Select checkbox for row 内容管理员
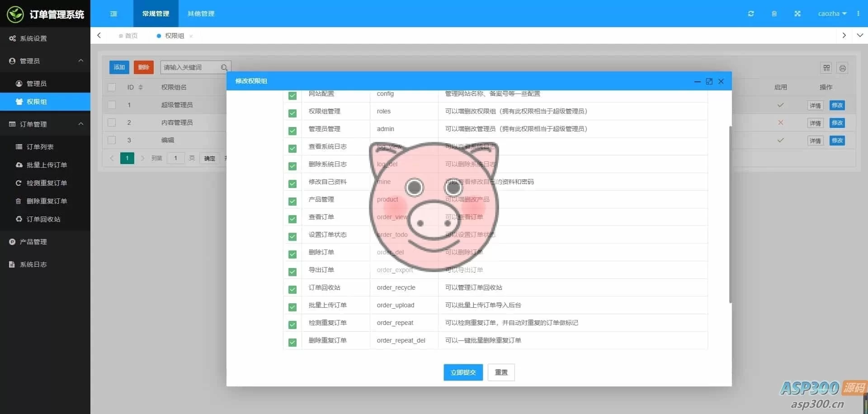 [x=112, y=122]
